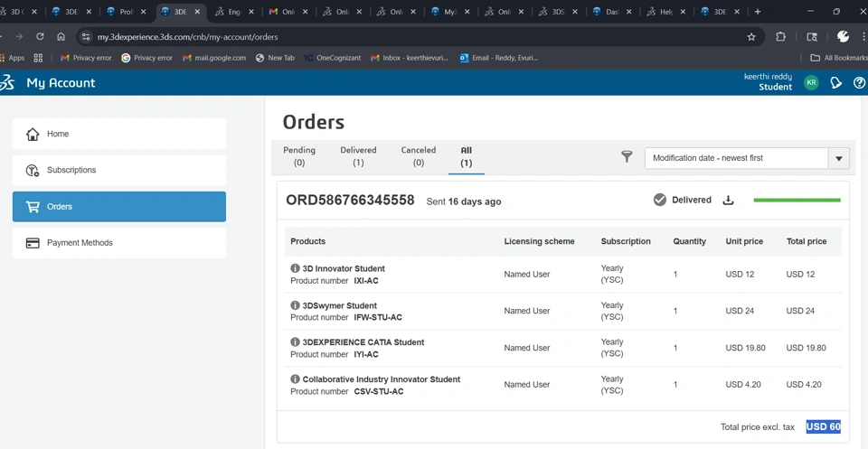Switch to the Delivered (1) tab
This screenshot has width=868, height=449.
(358, 156)
